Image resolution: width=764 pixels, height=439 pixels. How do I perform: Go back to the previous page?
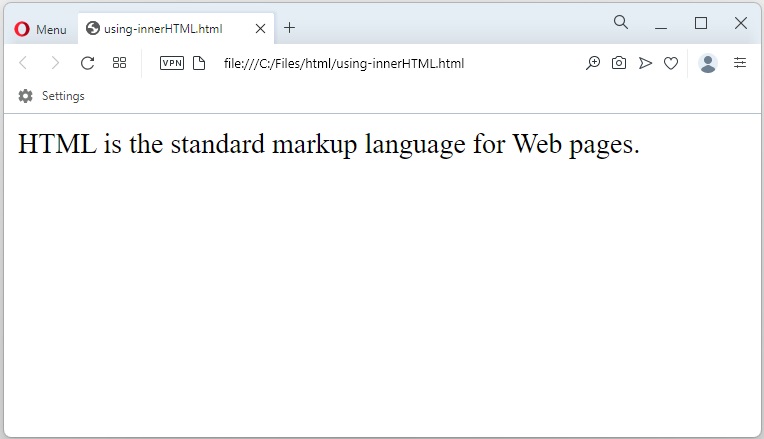pos(24,63)
